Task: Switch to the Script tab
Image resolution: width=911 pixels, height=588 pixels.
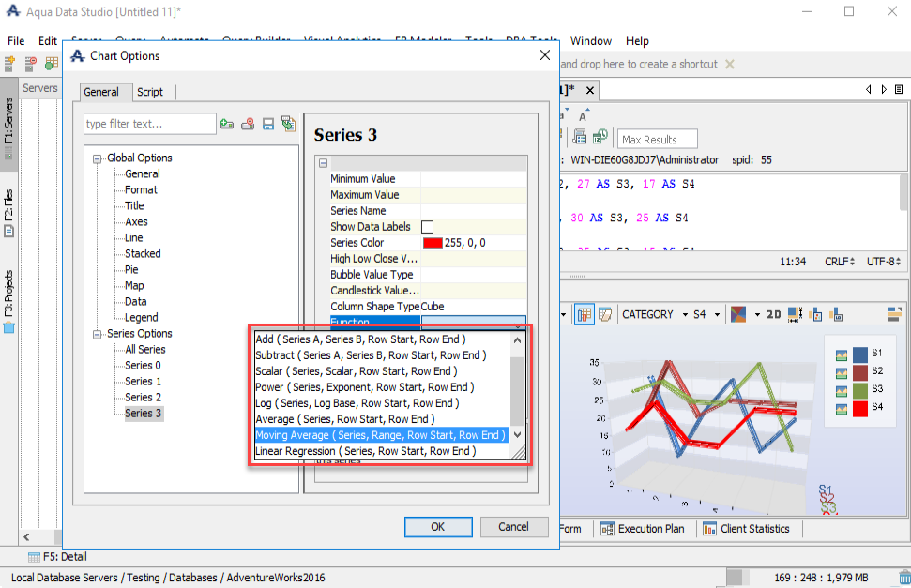Action: click(150, 92)
